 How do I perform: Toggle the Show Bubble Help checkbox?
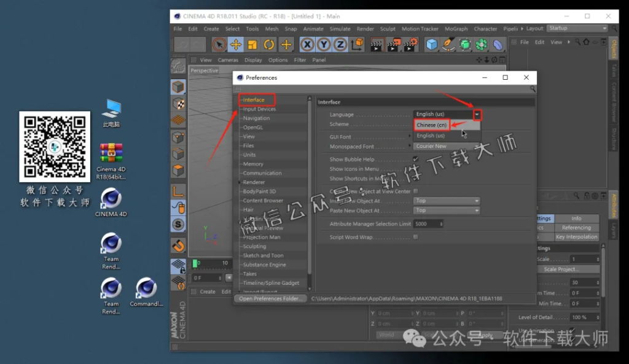(x=416, y=159)
